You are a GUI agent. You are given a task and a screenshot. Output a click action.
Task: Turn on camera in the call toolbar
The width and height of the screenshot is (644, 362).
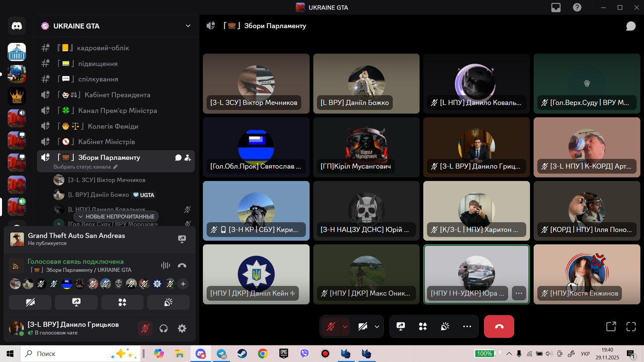point(363,326)
